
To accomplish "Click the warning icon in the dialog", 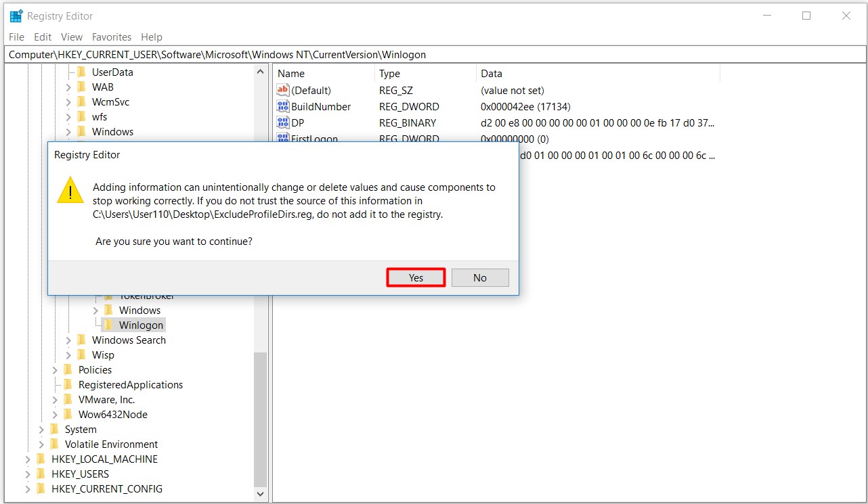I will tap(70, 191).
